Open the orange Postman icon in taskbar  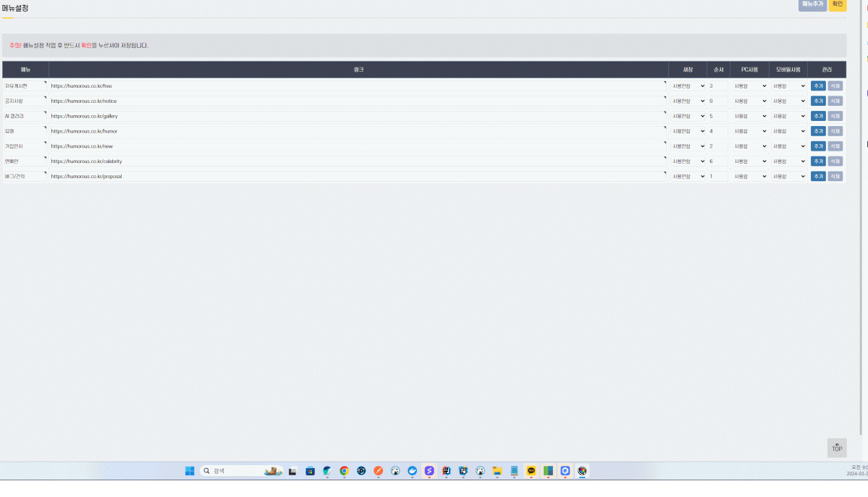click(x=378, y=471)
